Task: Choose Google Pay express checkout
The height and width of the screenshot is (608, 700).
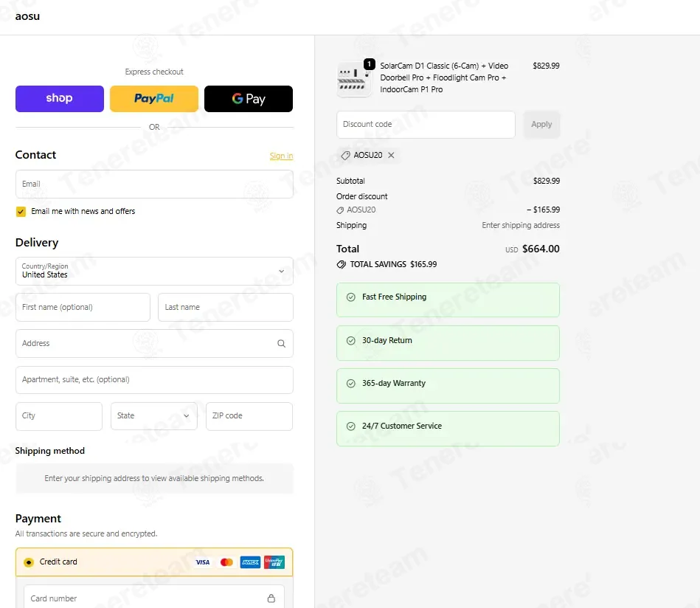Action: 249,99
